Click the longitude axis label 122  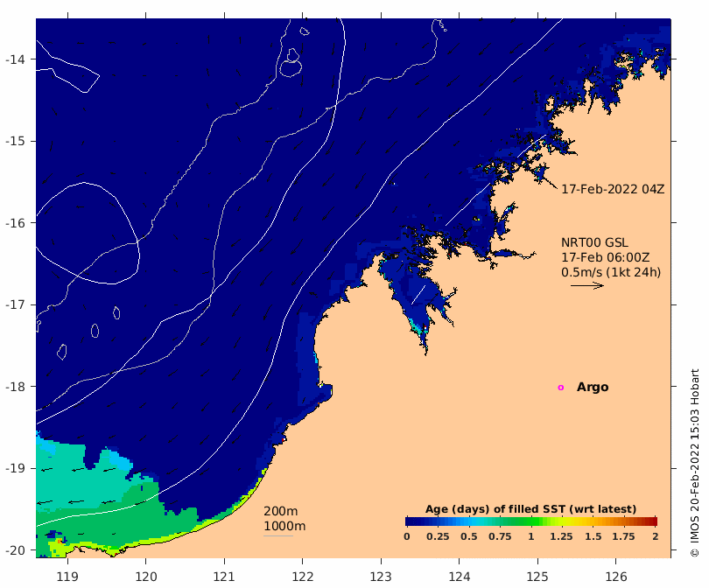point(303,577)
